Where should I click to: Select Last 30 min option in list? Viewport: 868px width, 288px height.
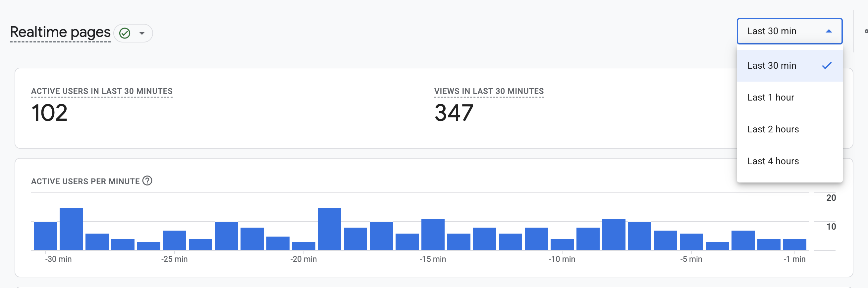[789, 65]
